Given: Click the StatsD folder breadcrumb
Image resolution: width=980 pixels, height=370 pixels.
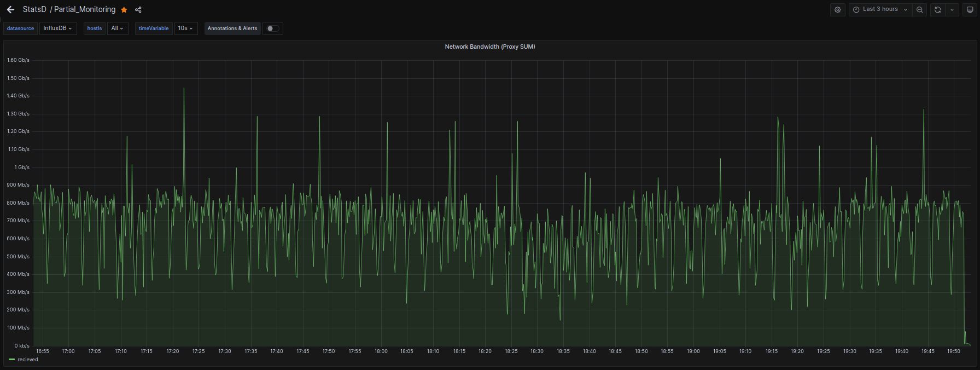Looking at the screenshot, I should pos(34,10).
